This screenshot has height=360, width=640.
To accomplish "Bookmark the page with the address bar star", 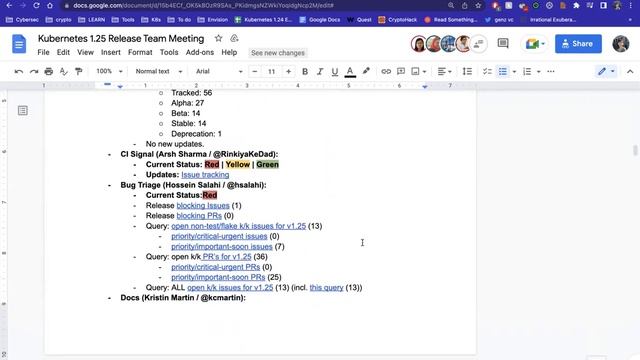I will click(478, 5).
